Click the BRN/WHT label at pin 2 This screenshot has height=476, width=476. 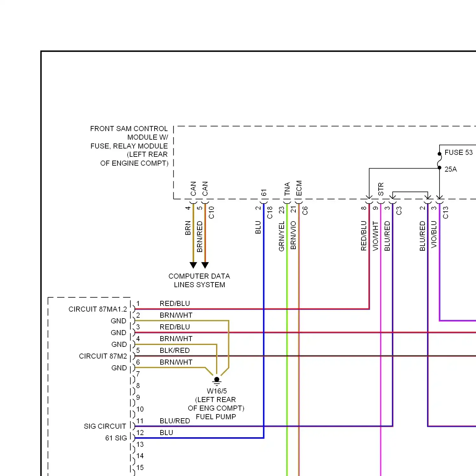(176, 315)
